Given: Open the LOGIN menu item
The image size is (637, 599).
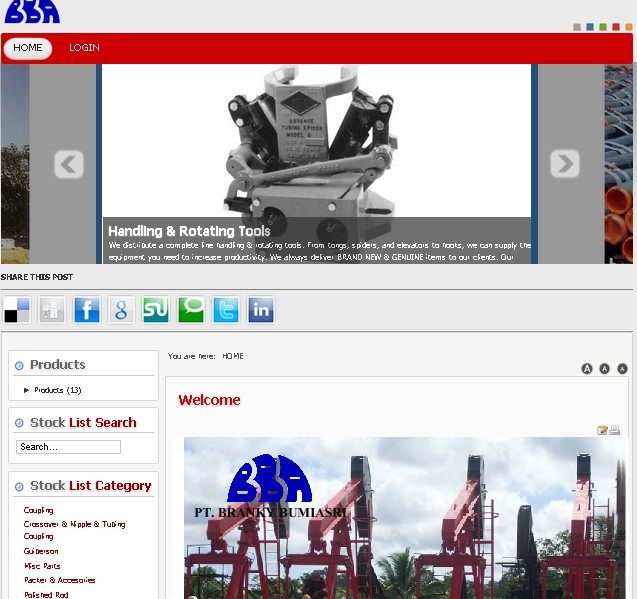Looking at the screenshot, I should 84,48.
